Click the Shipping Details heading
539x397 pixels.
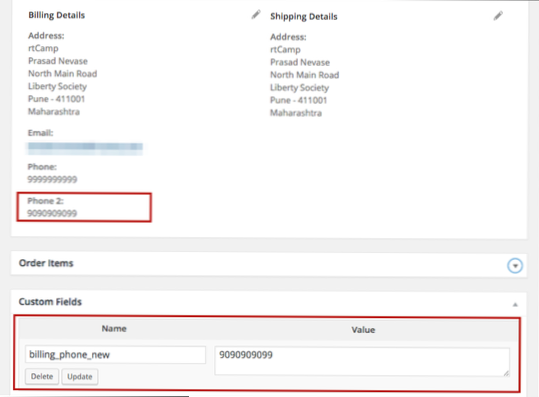click(304, 16)
